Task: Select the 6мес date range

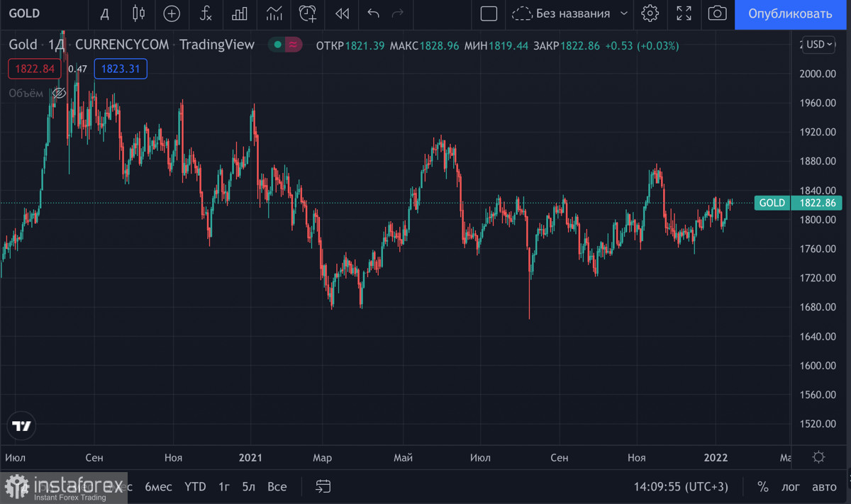Action: pos(158,486)
